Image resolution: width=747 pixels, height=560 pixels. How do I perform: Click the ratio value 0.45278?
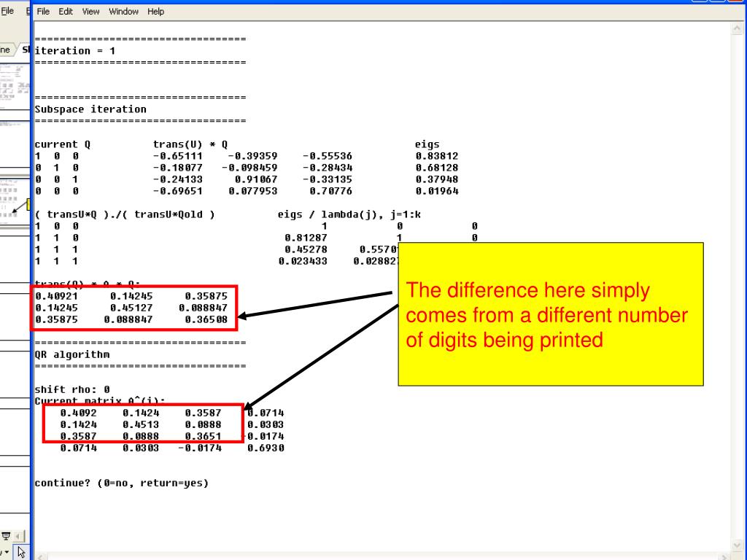(x=306, y=249)
